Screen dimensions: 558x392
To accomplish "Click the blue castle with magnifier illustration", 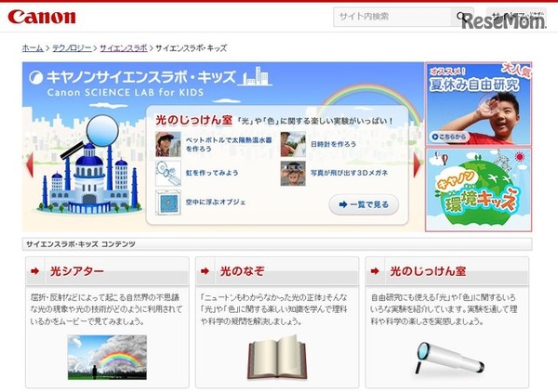I will coord(89,165).
